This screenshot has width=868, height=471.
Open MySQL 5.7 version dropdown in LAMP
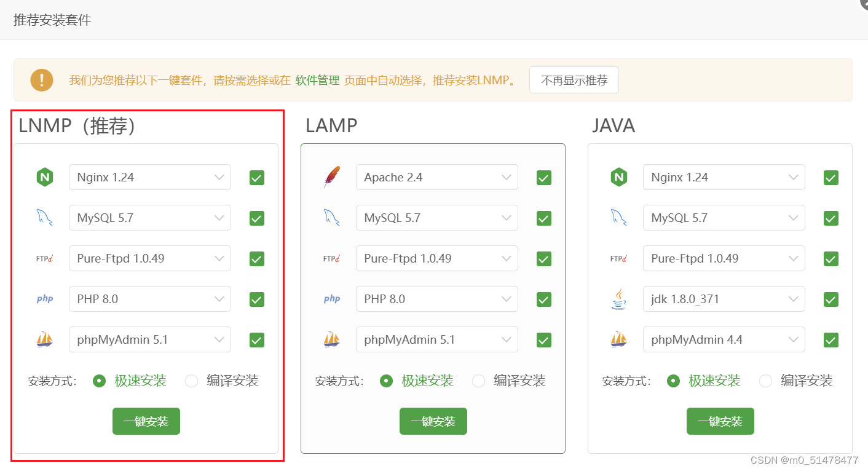click(437, 218)
